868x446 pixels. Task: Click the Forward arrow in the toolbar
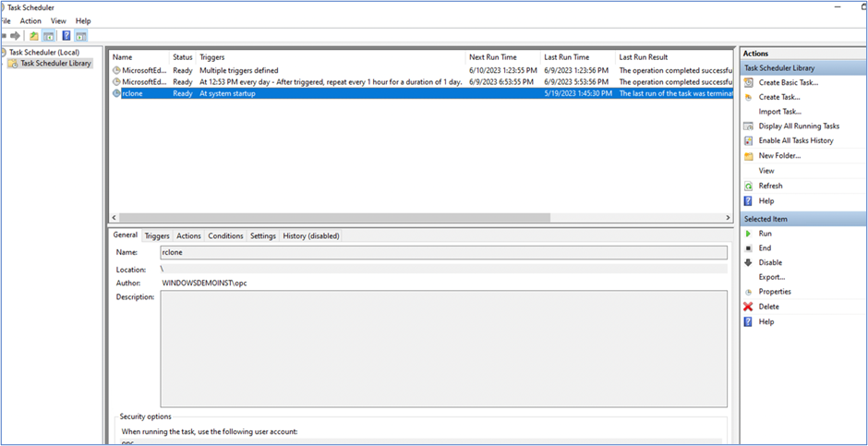point(15,36)
